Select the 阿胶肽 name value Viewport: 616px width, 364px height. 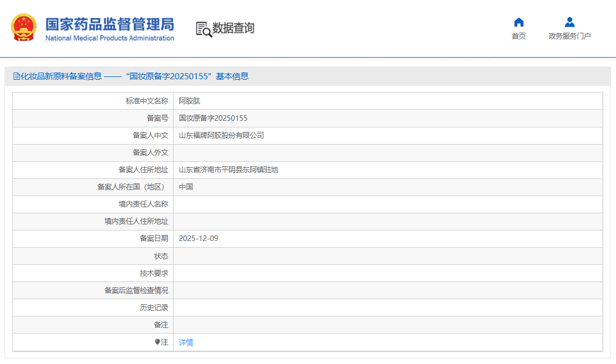[x=186, y=101]
